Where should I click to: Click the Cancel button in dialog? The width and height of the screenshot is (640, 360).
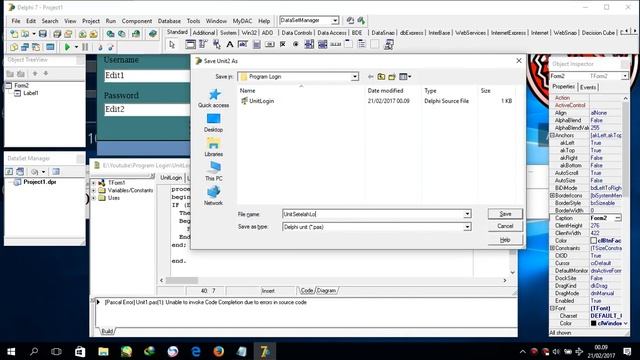[505, 226]
